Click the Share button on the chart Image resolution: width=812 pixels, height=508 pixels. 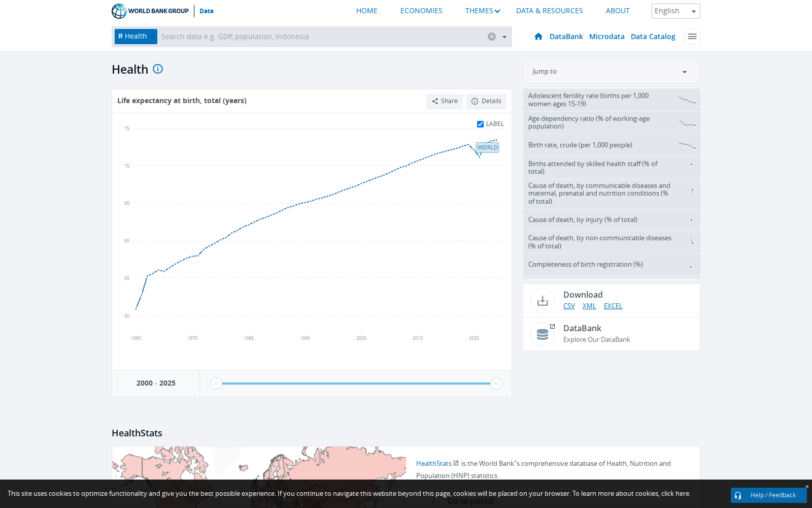click(445, 101)
